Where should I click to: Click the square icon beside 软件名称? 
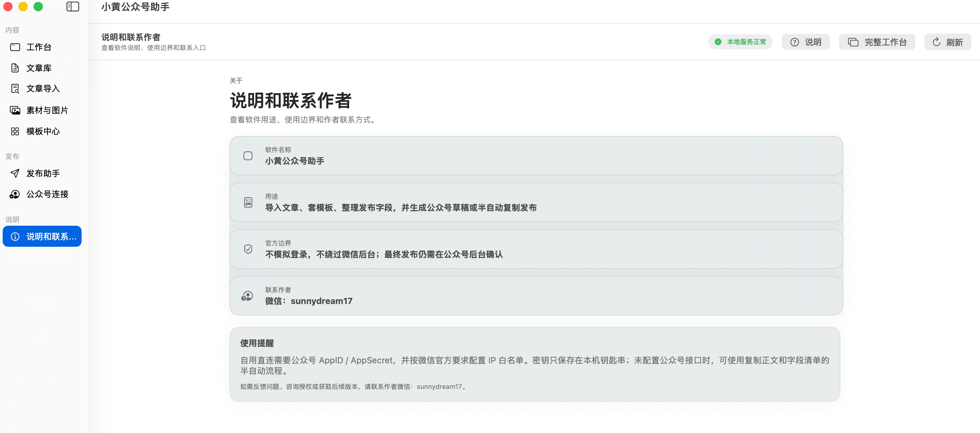[248, 156]
